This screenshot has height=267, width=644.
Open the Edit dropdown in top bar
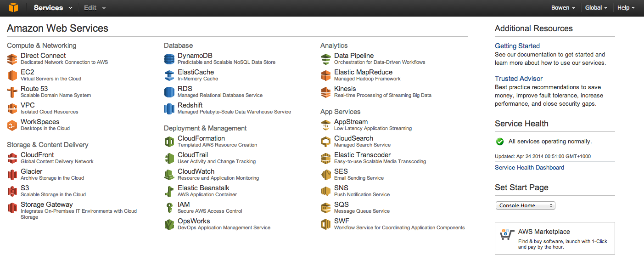95,8
